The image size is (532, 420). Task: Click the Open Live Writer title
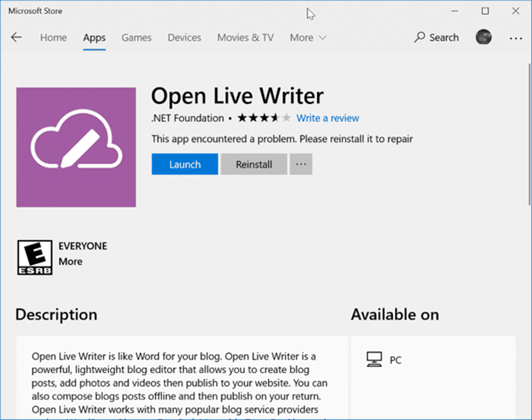pyautogui.click(x=237, y=96)
